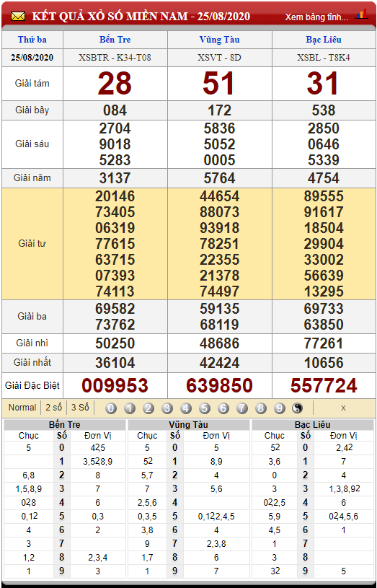This screenshot has width=377, height=588.
Task: Close the digit filter bar with x
Action: pos(343,408)
